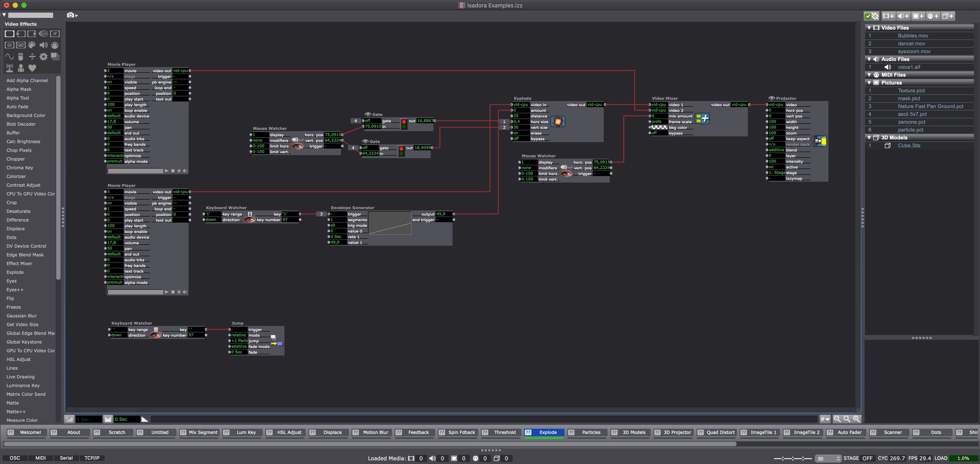
Task: Click arrow next to camera snapshot icon
Action: pyautogui.click(x=77, y=16)
